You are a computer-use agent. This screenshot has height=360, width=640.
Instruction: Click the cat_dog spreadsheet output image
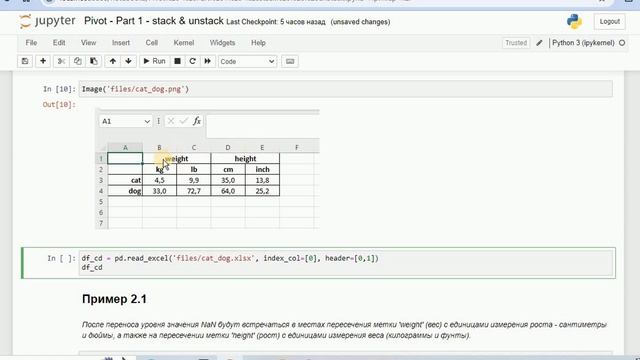(207, 169)
